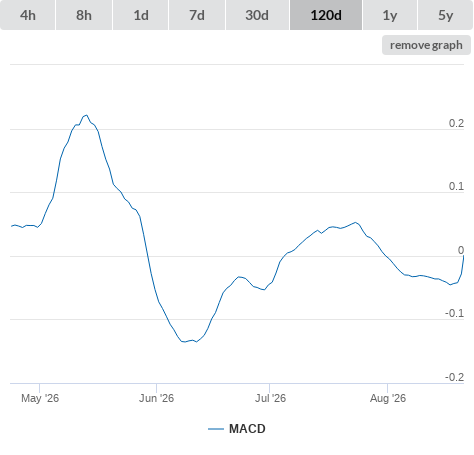Click the 0.2 y-axis label

pos(456,123)
